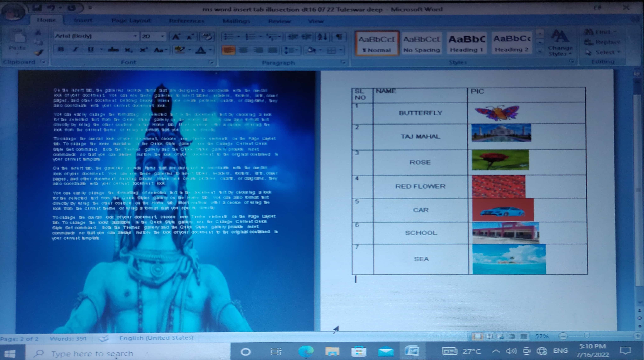This screenshot has height=360, width=644.
Task: Open the Arial font name dropdown
Action: tap(135, 36)
